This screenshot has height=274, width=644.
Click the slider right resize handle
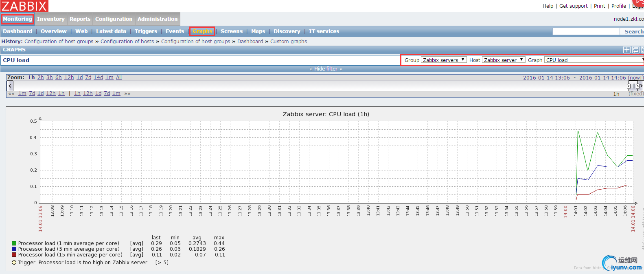click(637, 86)
